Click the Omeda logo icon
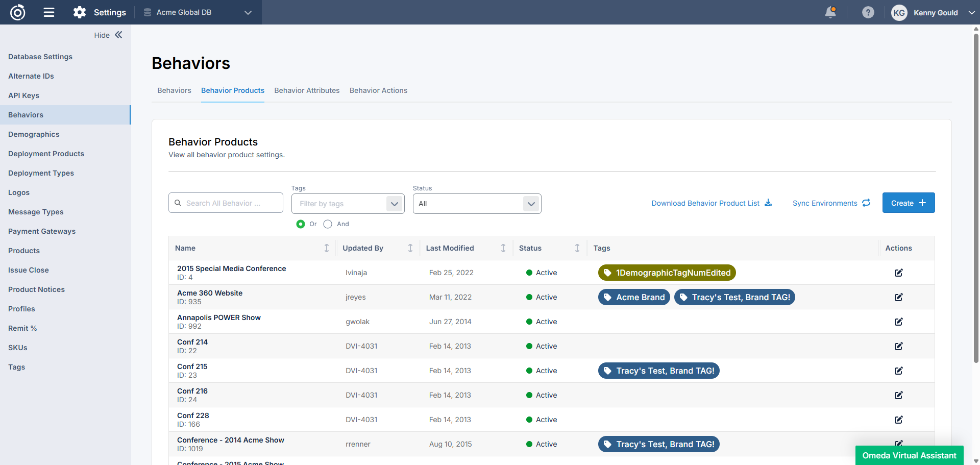The width and height of the screenshot is (980, 465). (x=18, y=12)
